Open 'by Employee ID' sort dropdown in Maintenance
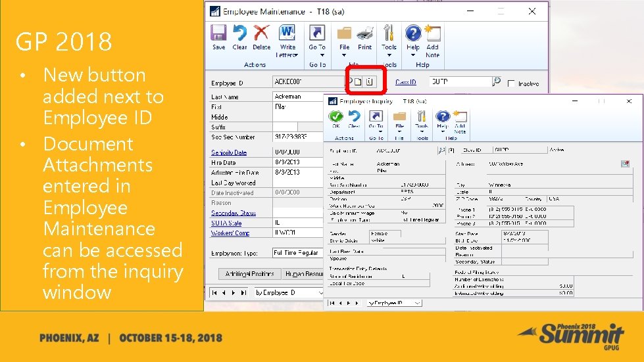Screen dimensions: 644x362 point(289,293)
